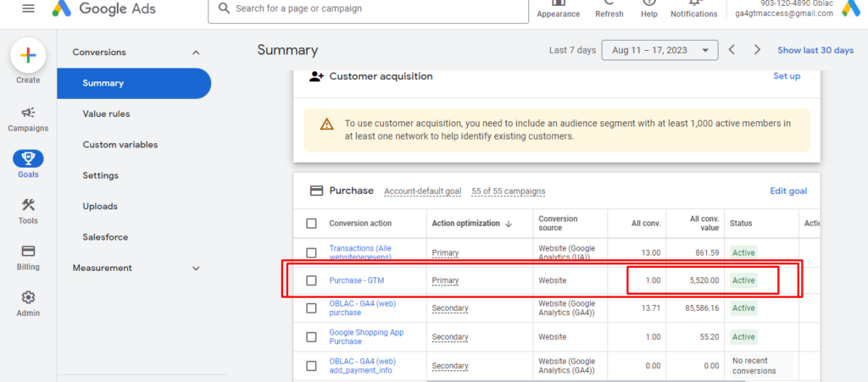Image resolution: width=868 pixels, height=382 pixels.
Task: Open Value rules page
Action: (x=106, y=113)
